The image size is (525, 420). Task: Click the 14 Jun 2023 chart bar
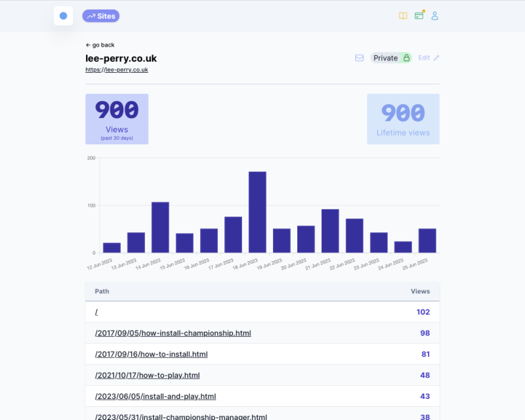tap(160, 227)
